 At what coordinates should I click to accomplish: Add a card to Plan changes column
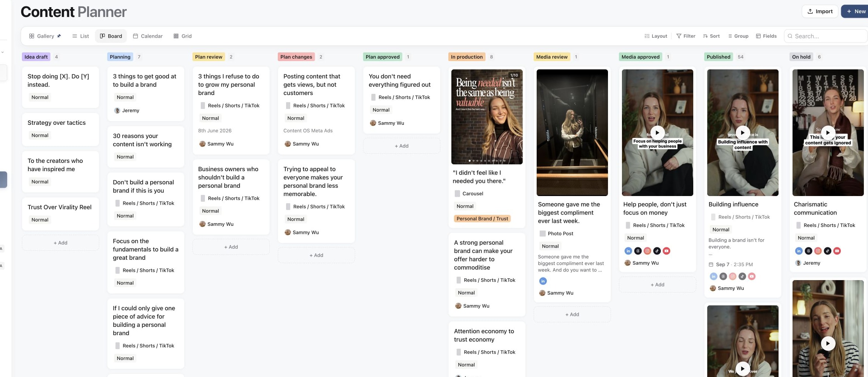tap(316, 255)
